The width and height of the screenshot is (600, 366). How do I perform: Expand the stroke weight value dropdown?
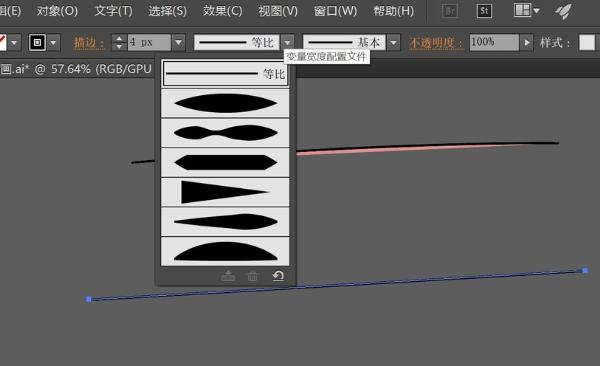178,42
